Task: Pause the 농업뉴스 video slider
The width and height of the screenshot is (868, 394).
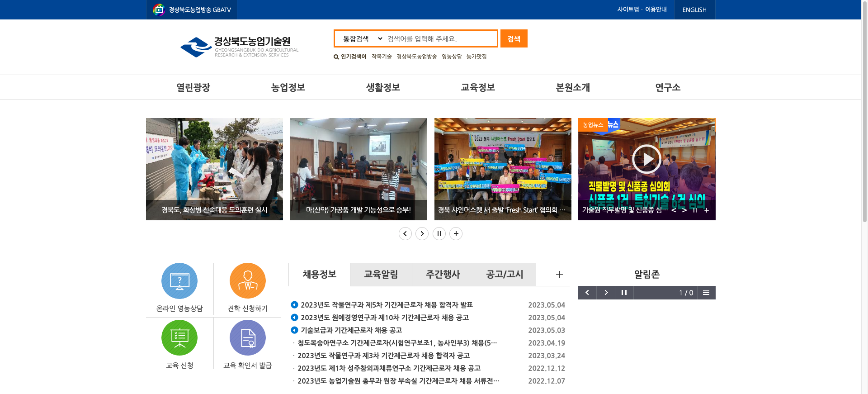Action: coord(695,210)
